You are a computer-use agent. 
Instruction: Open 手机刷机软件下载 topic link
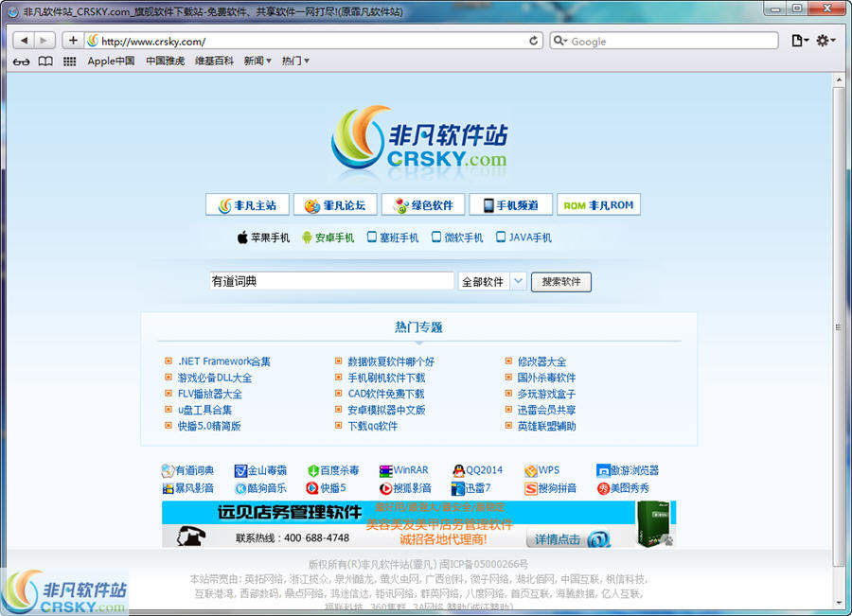386,378
